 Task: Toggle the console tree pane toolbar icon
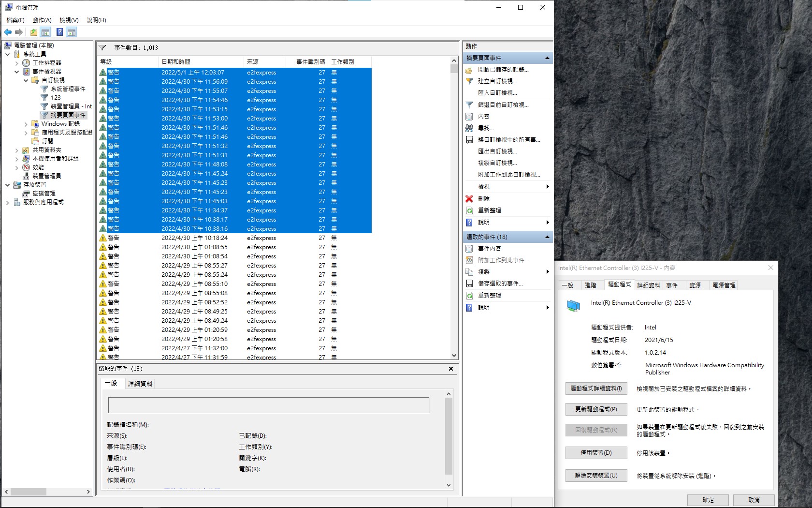click(x=45, y=32)
